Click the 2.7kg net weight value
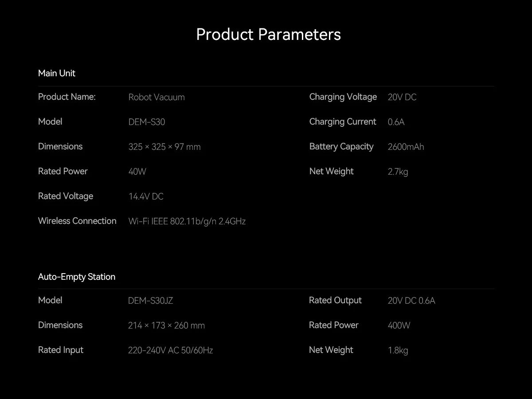This screenshot has width=532, height=399. 398,172
